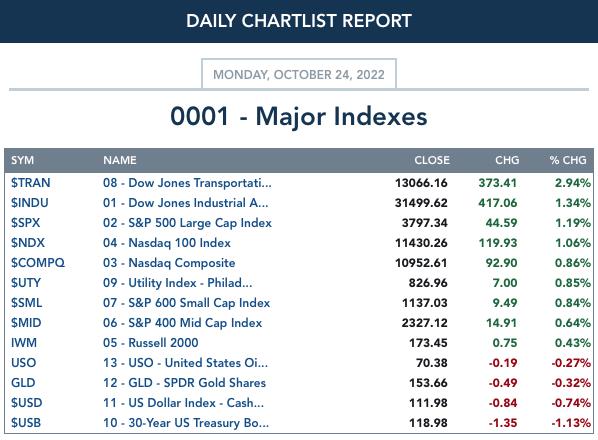Select the Monday, October 24, 2022 date box

299,74
